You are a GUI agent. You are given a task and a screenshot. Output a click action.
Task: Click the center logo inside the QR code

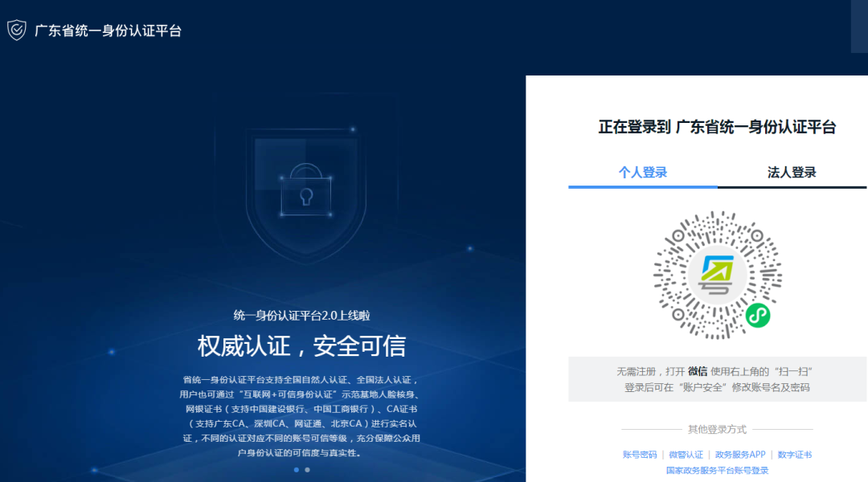coord(718,275)
